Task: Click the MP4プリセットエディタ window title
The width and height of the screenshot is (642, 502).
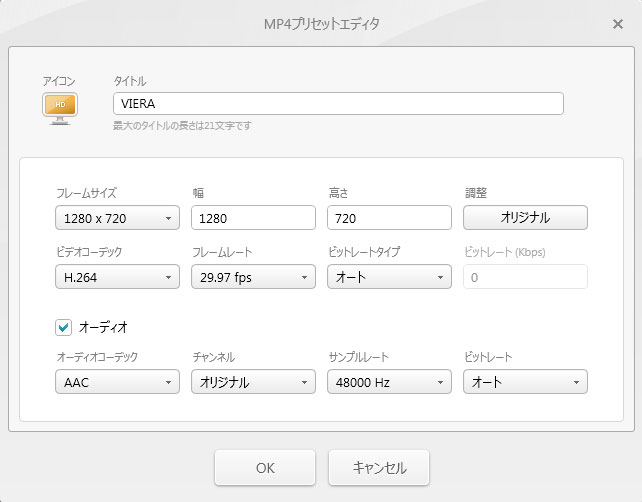Action: click(321, 24)
